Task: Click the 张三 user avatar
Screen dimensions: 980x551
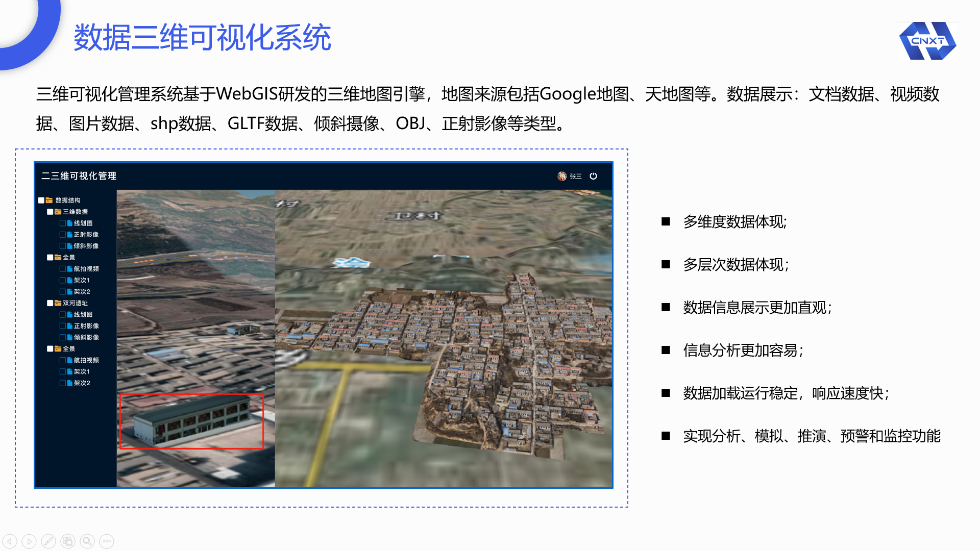Action: (562, 176)
